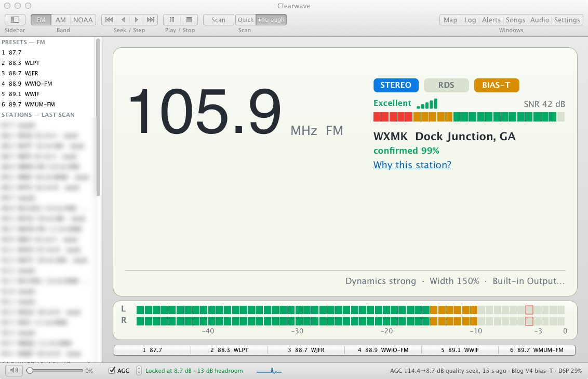Open the waveform scope icon in status bar

(x=269, y=371)
